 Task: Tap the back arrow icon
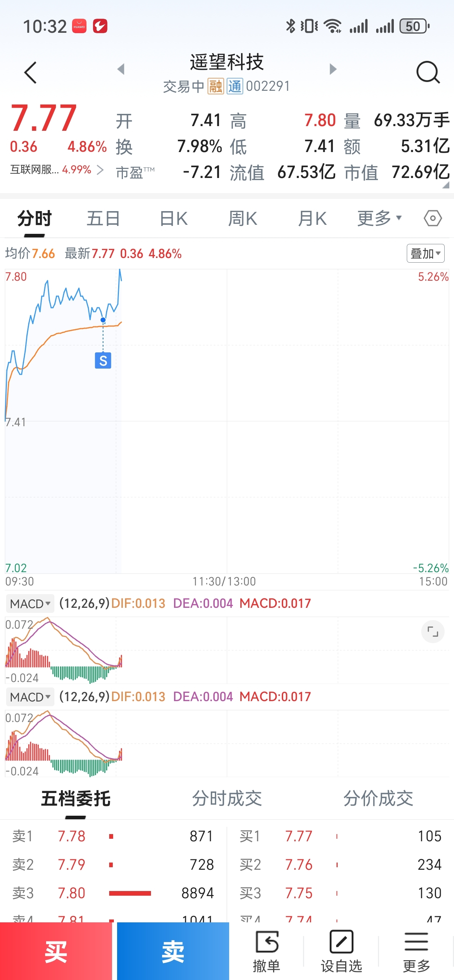[x=30, y=72]
